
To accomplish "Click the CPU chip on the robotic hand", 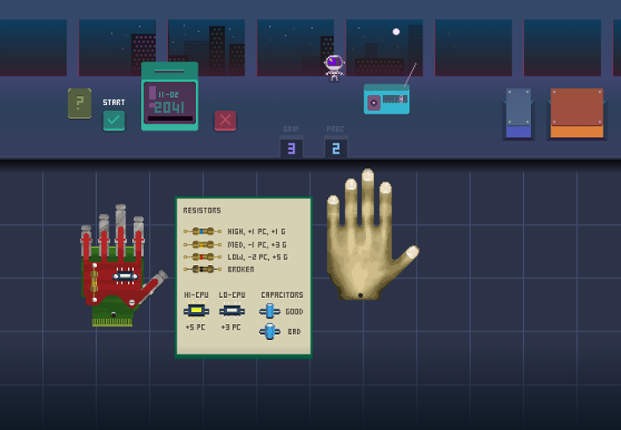I will click(125, 276).
